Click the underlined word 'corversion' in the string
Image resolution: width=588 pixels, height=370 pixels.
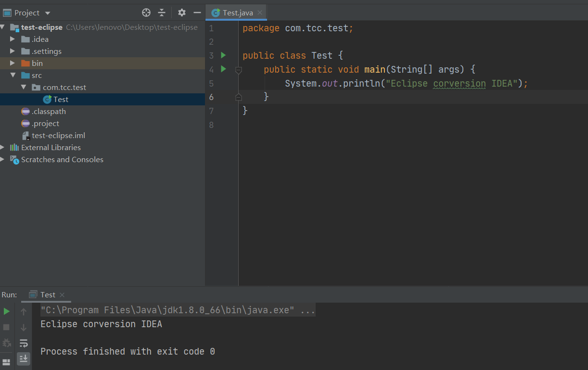click(460, 83)
